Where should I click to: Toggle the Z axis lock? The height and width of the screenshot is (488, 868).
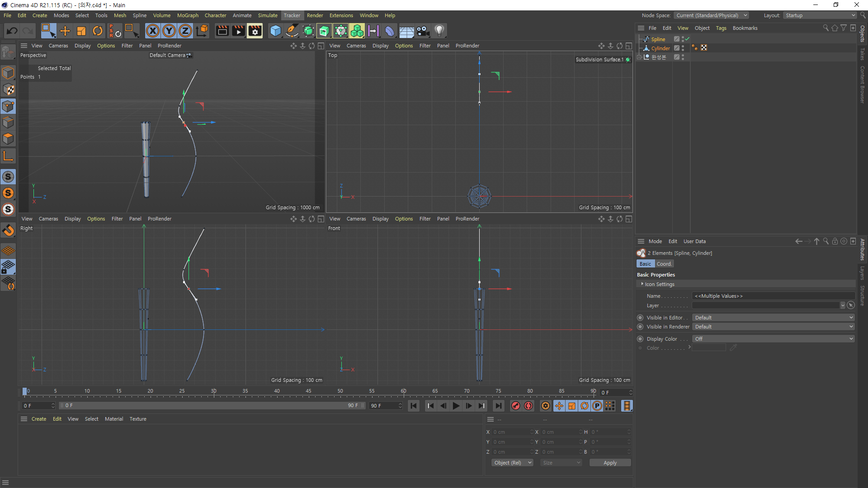click(185, 31)
